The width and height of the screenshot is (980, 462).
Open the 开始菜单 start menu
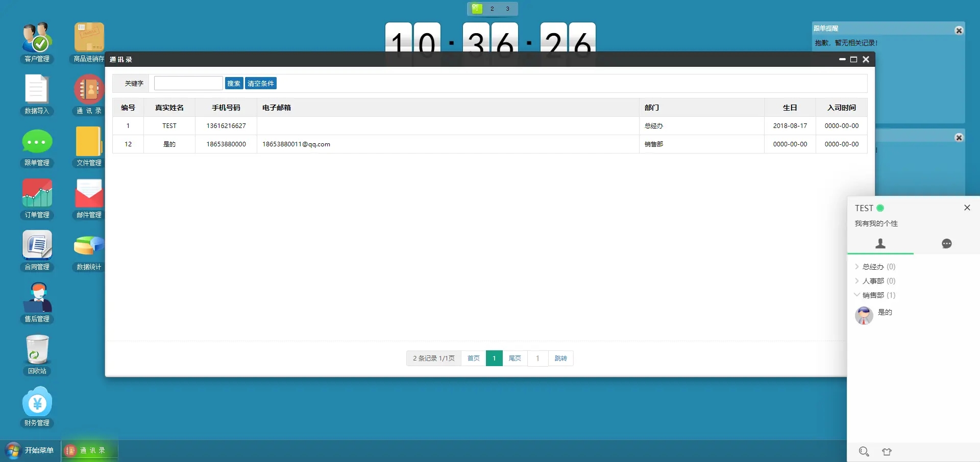click(31, 450)
